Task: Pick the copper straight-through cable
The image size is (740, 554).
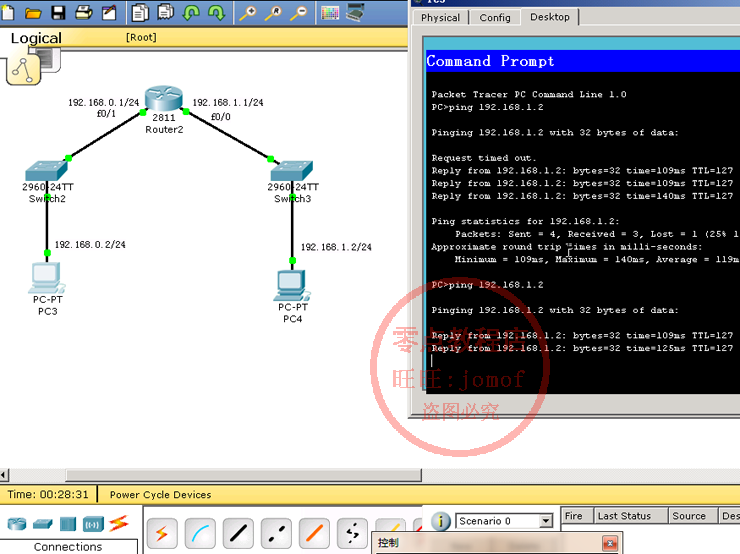Action: point(238,533)
